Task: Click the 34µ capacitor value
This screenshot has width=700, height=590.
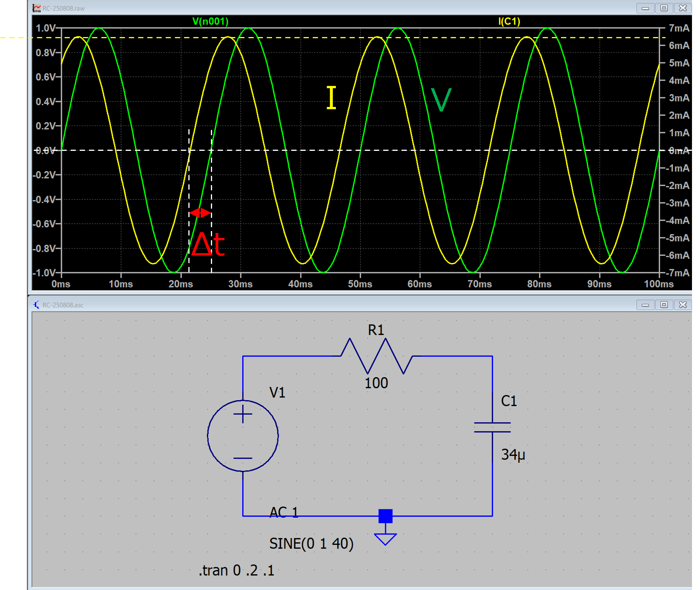Action: (x=513, y=454)
